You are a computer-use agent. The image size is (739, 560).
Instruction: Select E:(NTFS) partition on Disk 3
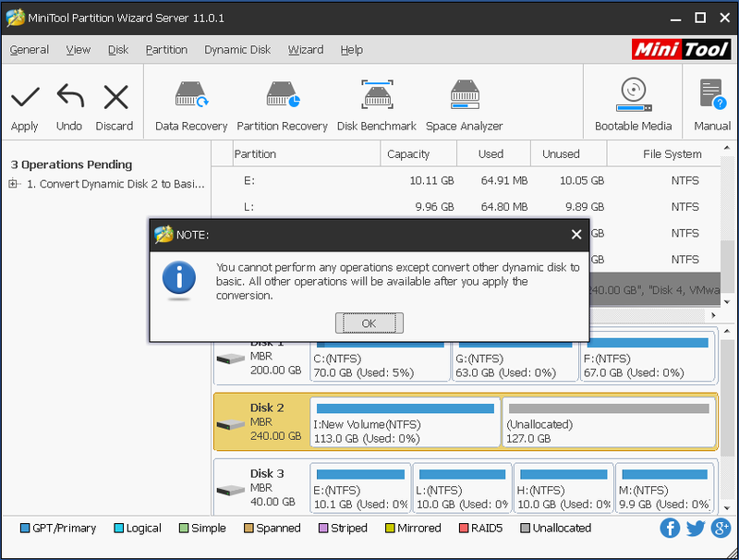coord(360,488)
